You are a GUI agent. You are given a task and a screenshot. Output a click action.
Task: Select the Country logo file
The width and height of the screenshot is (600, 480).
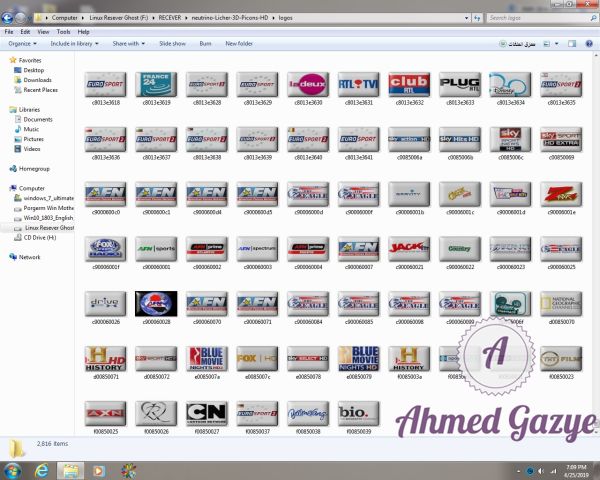[460, 249]
